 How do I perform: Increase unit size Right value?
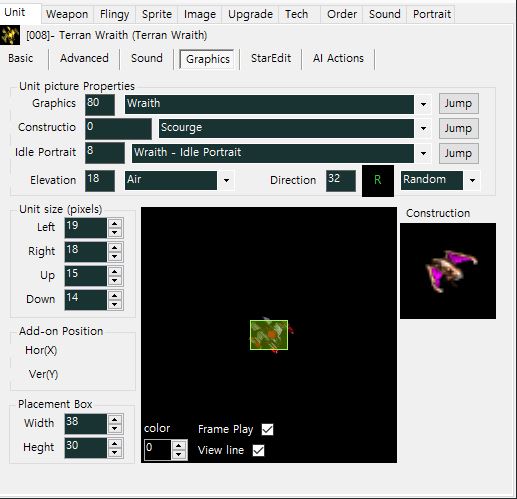click(115, 248)
